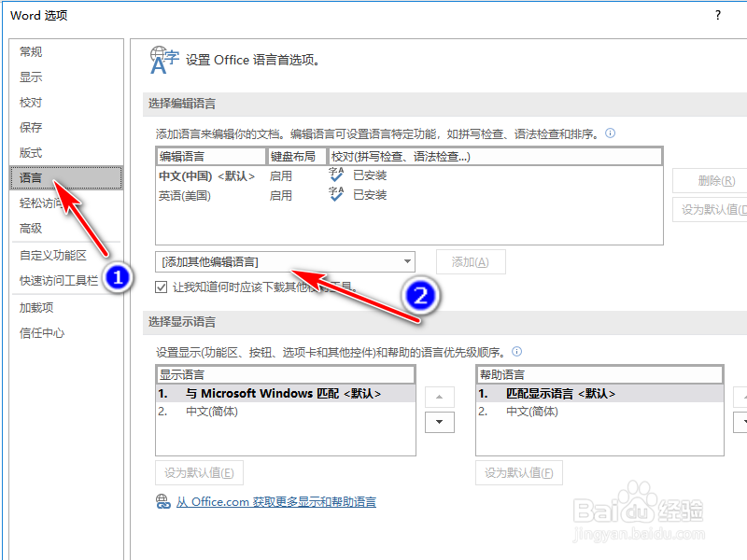This screenshot has width=747, height=560.
Task: Open 快速访问工具栏 settings
Action: (x=59, y=281)
